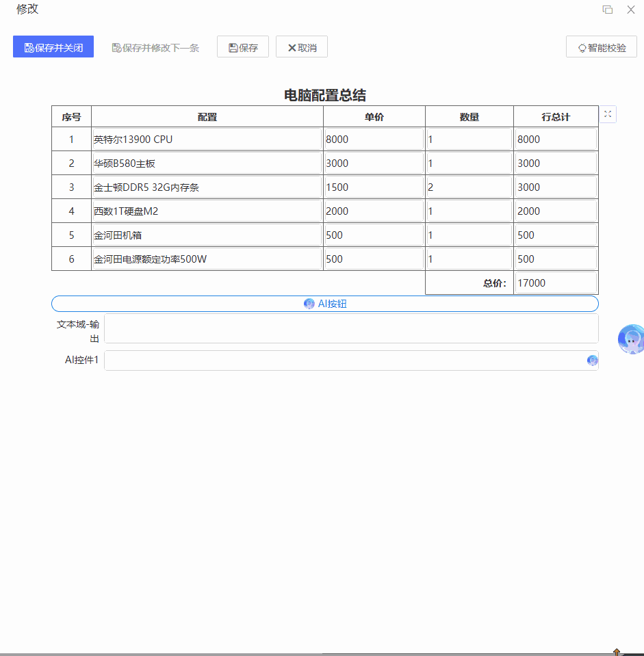Click the fullscreen expand icon beside table
Image resolution: width=644 pixels, height=656 pixels.
coord(608,114)
